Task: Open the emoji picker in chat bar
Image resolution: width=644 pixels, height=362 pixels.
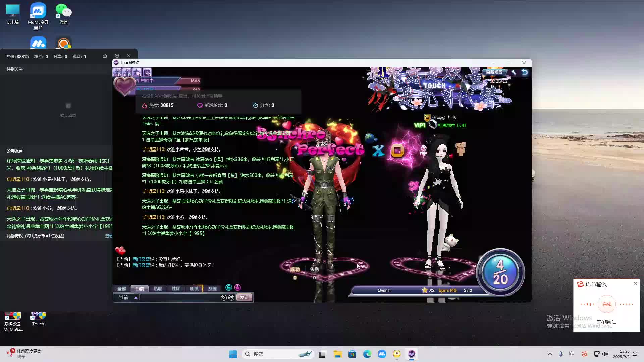Action: tap(231, 298)
